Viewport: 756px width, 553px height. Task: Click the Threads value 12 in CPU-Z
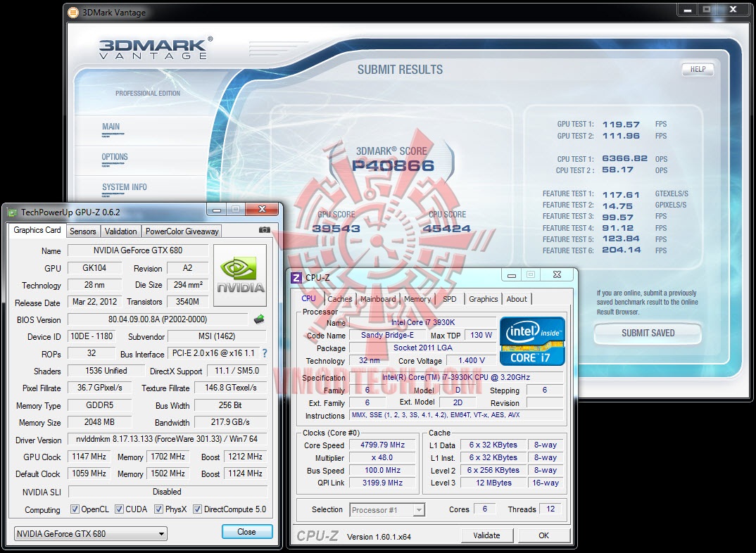pos(550,509)
